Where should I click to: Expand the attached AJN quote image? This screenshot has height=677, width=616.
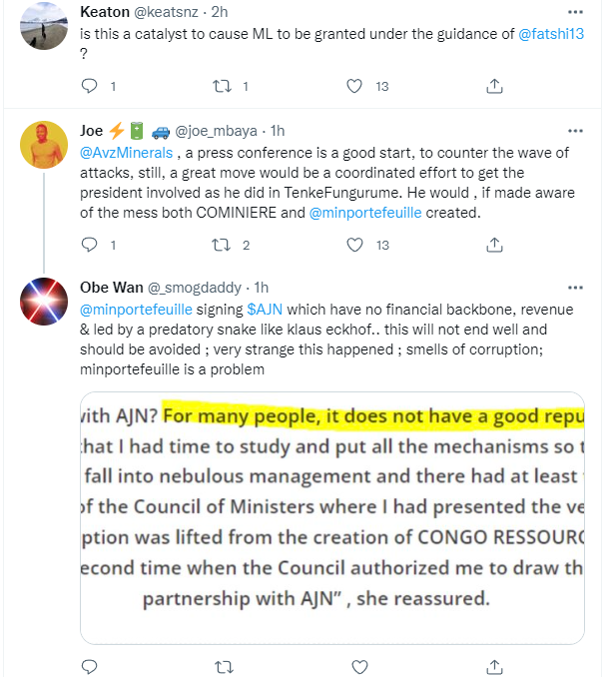[x=331, y=516]
